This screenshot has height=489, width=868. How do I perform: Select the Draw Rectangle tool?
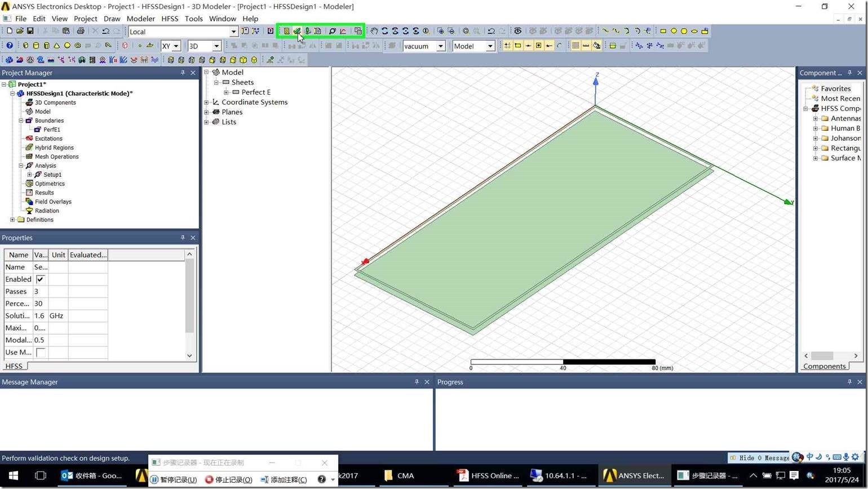click(663, 31)
